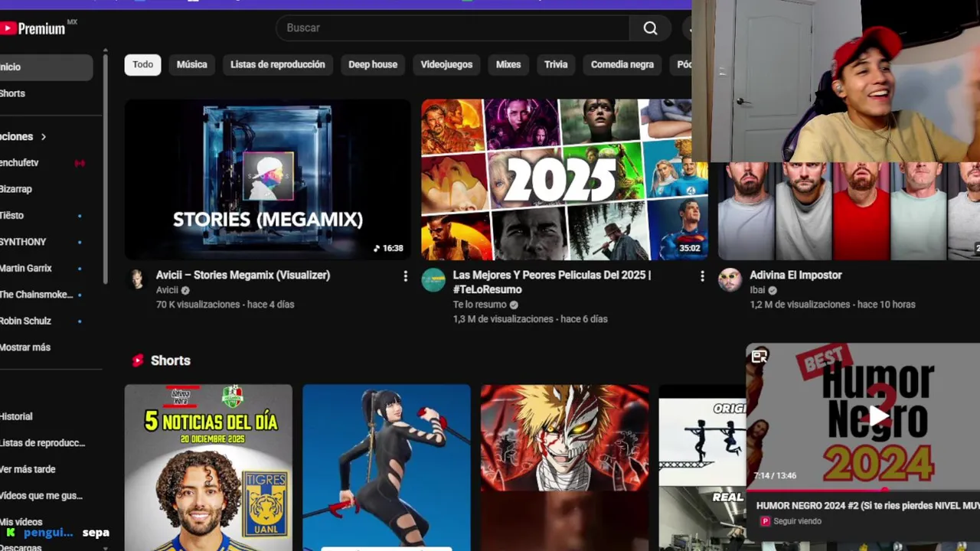Click the YouTube Premium logo
The image size is (980, 551).
[34, 28]
